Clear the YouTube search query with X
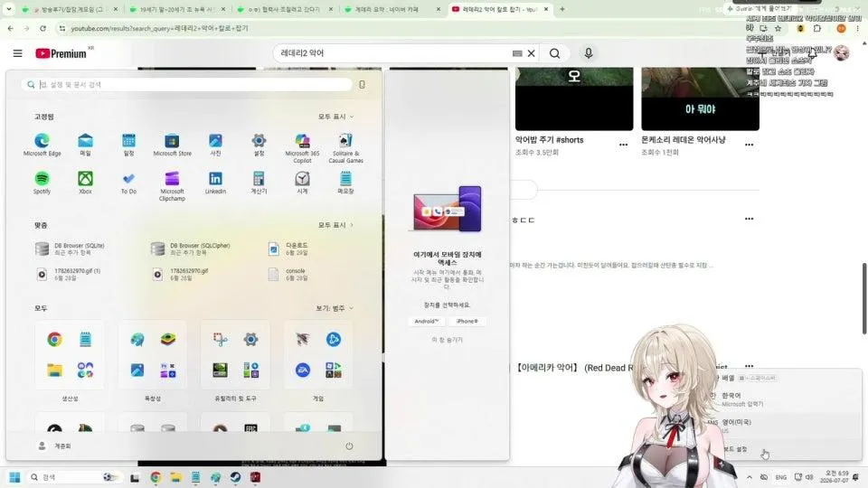Screen dimensions: 868x488 (531, 53)
